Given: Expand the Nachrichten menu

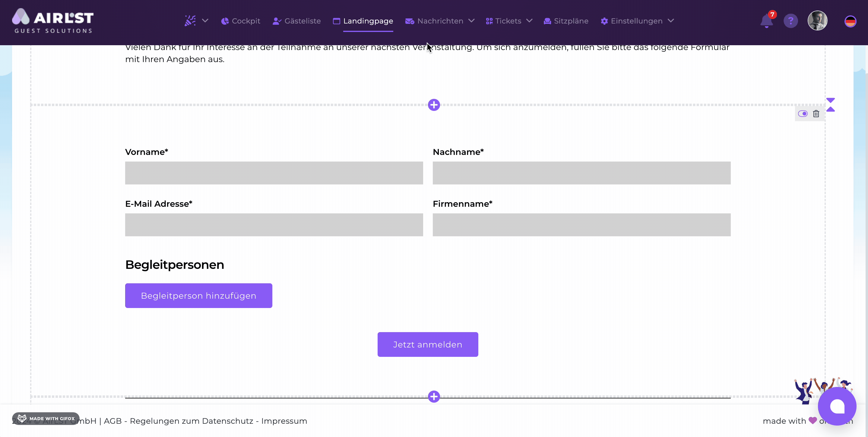Looking at the screenshot, I should click(x=440, y=21).
